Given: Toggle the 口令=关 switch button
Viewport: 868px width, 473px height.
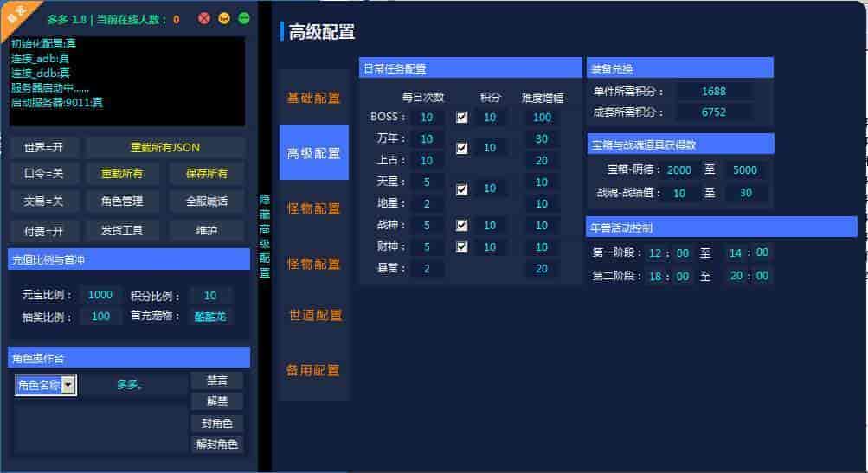Looking at the screenshot, I should [x=44, y=174].
